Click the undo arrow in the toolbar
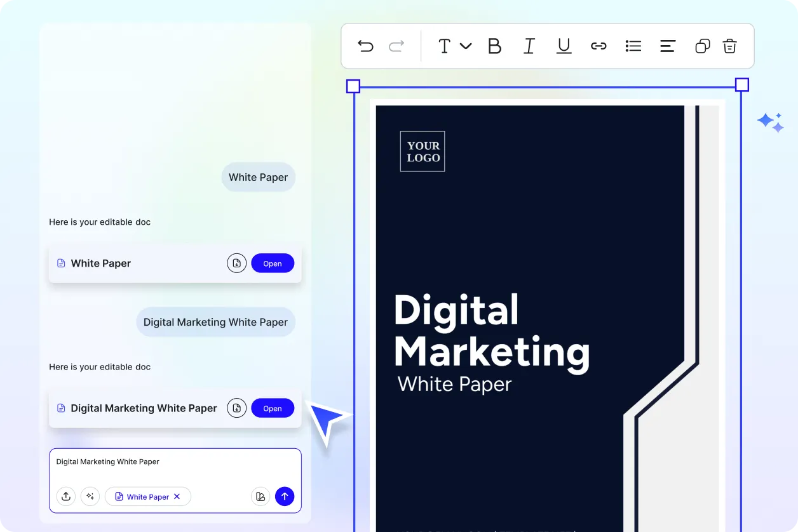798x532 pixels. (365, 46)
